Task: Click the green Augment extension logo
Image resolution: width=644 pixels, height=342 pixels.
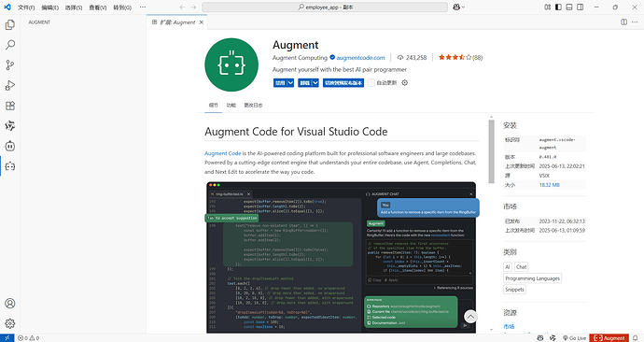Action: point(231,64)
